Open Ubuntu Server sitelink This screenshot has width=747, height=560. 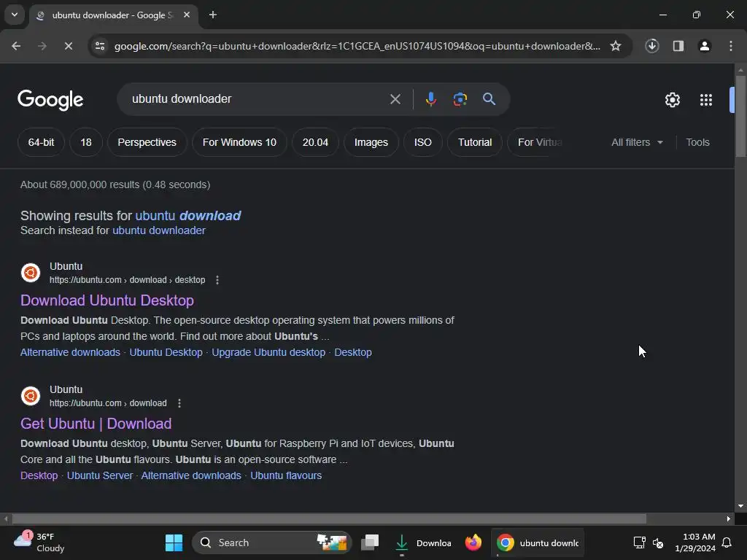[x=99, y=475]
